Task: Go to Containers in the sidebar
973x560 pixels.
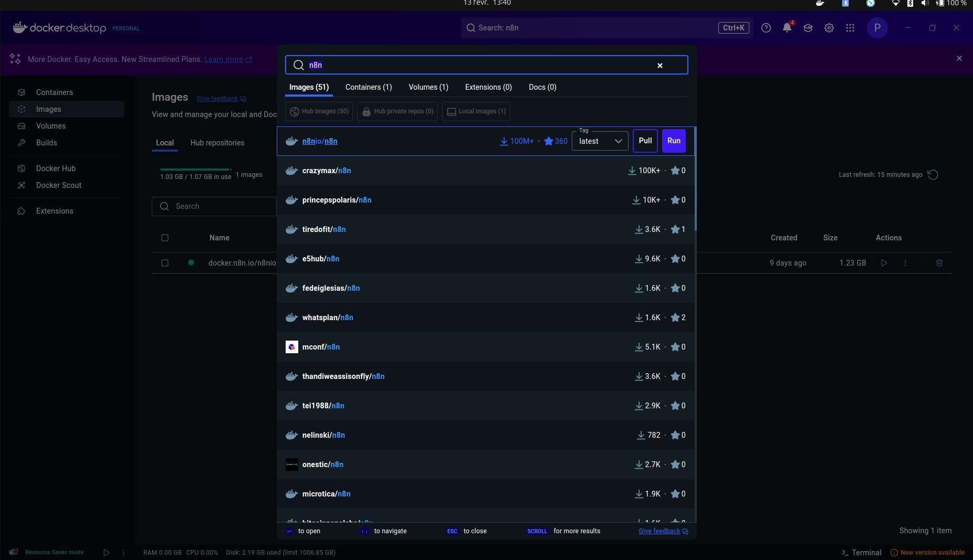Action: [x=67, y=92]
